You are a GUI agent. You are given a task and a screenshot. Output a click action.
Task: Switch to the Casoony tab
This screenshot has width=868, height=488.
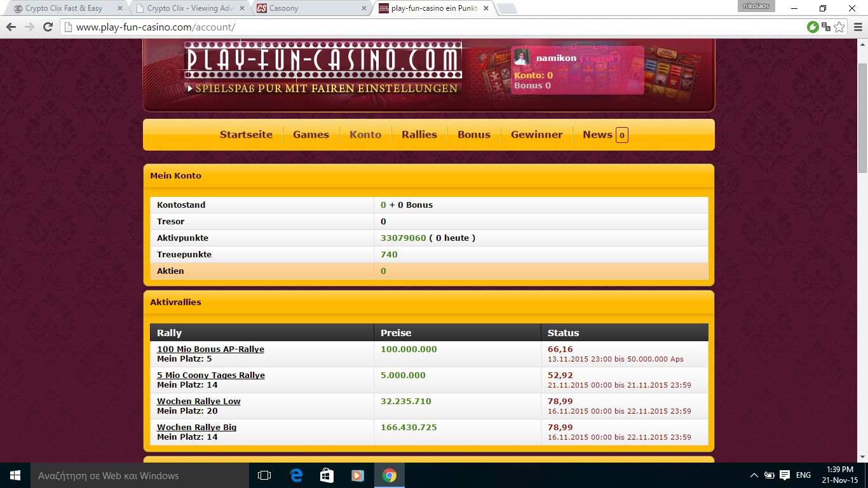[x=311, y=8]
